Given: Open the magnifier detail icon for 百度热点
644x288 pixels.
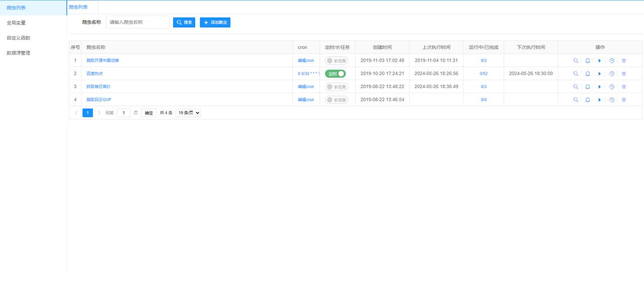Looking at the screenshot, I should [x=576, y=74].
